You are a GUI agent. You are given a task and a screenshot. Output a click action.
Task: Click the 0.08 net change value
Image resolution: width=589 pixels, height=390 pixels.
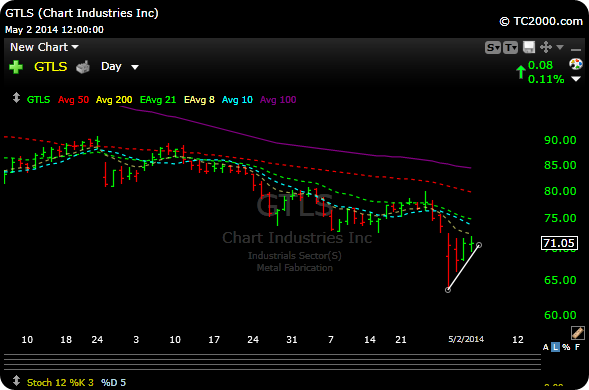(x=540, y=65)
